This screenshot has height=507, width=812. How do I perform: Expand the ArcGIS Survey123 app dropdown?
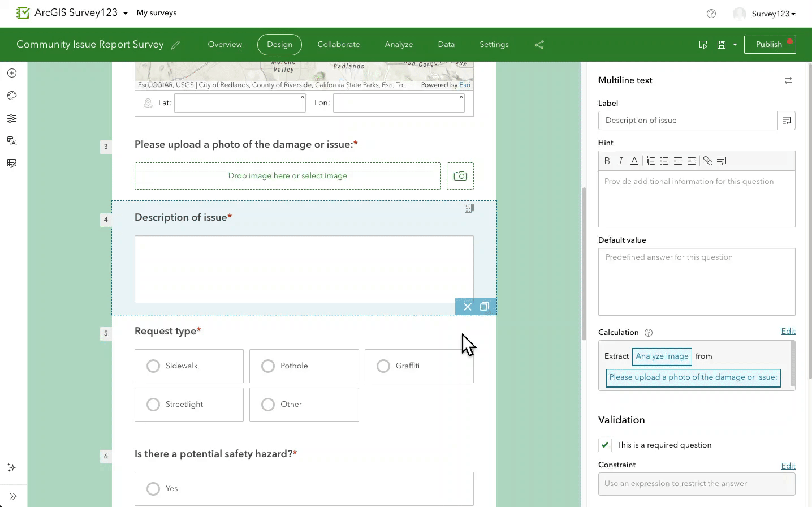(x=125, y=12)
